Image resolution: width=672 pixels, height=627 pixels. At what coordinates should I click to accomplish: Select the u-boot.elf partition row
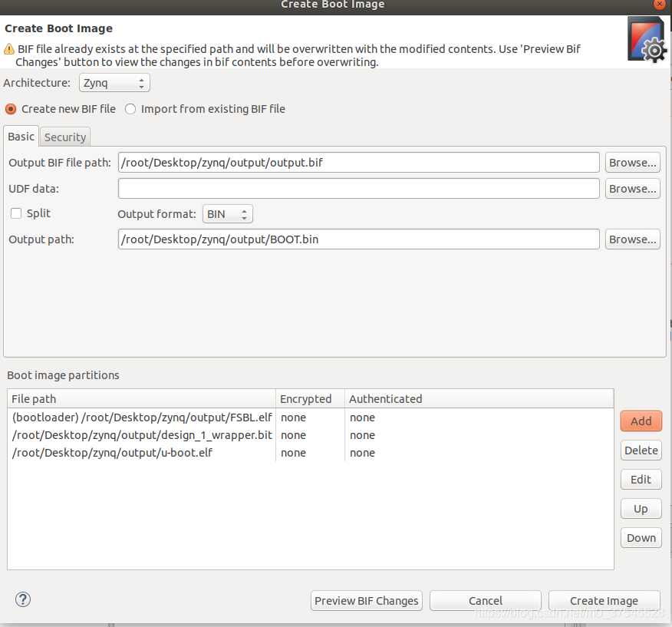(310, 453)
